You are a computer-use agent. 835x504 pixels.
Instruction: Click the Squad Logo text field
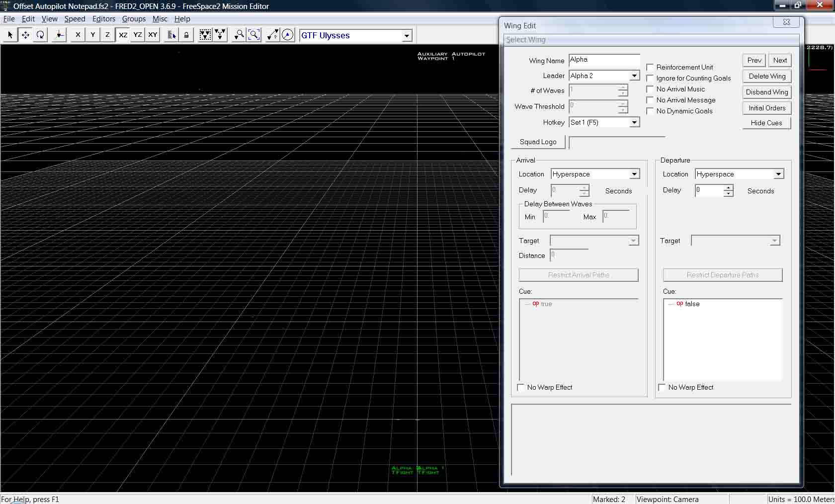617,142
